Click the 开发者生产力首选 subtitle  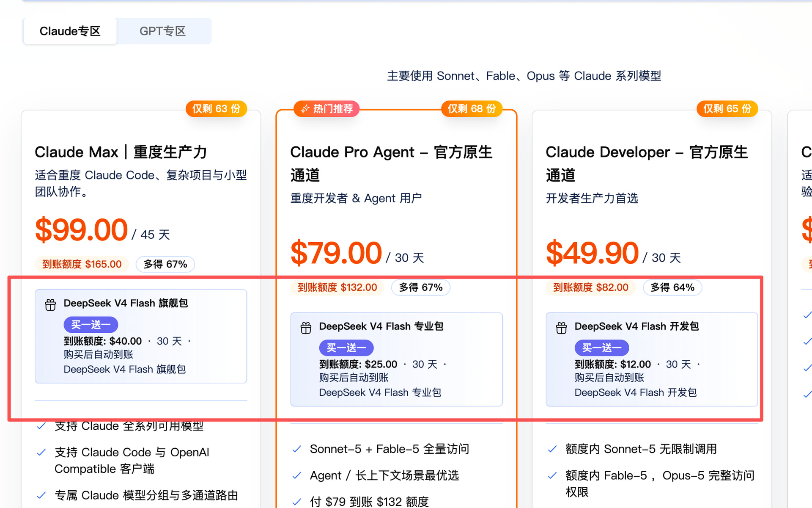pos(592,198)
